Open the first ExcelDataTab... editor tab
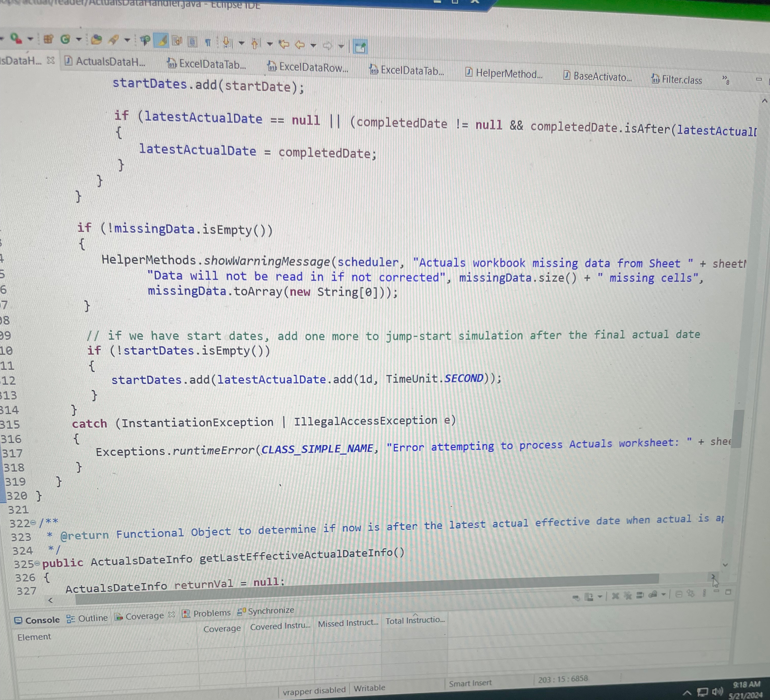The image size is (770, 700). click(x=207, y=64)
